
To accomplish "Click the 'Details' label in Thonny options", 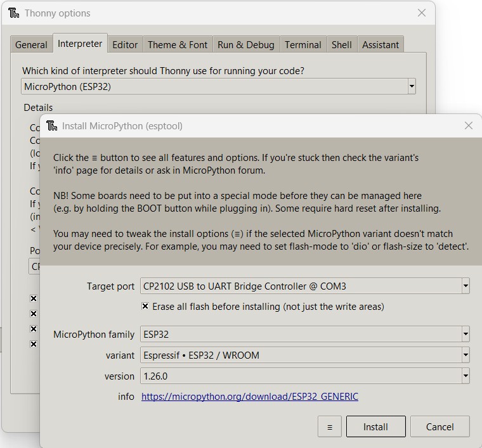I will point(38,108).
